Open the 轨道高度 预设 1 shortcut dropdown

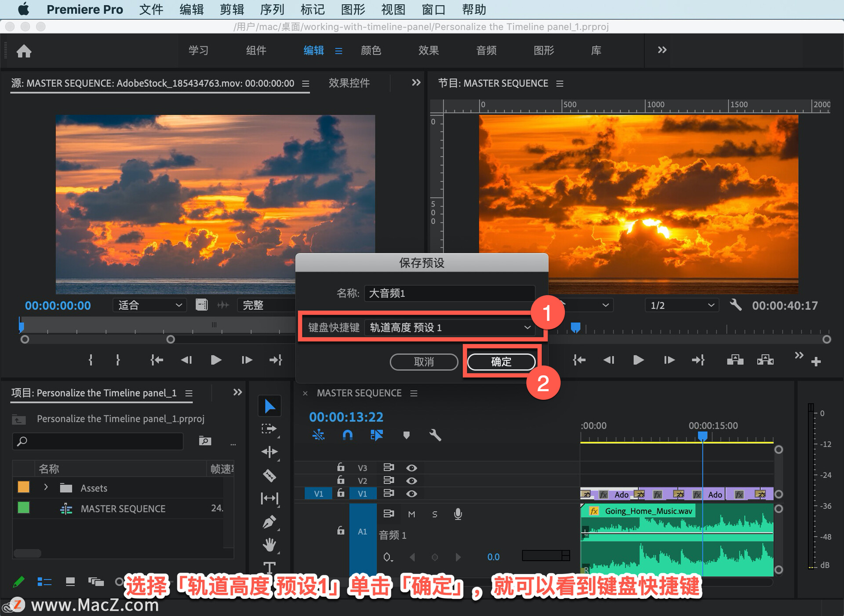pos(450,327)
